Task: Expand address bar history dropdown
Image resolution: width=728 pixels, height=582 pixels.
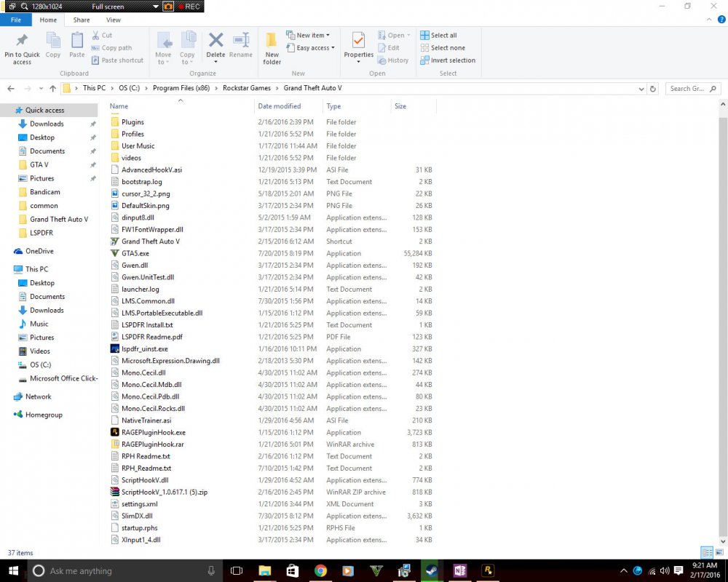Action: click(x=641, y=89)
